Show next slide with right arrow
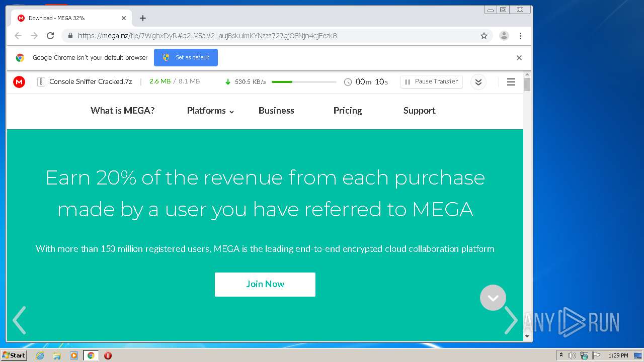The width and height of the screenshot is (644, 362). pyautogui.click(x=511, y=320)
